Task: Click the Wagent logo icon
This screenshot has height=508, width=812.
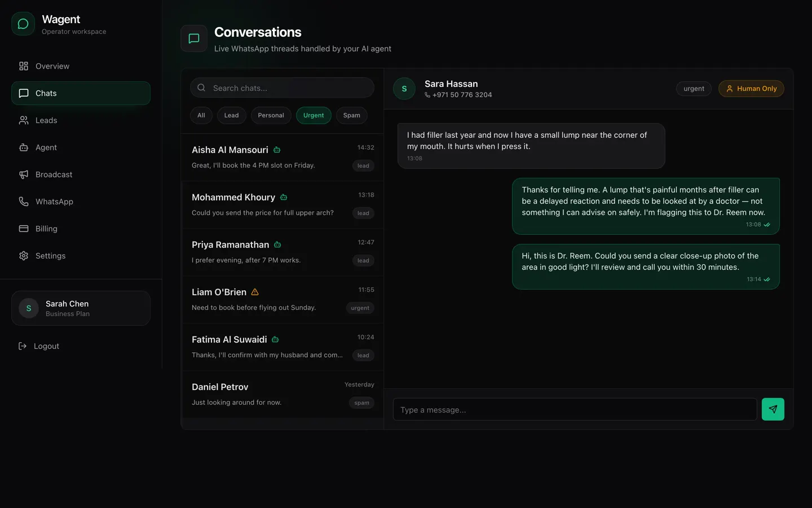Action: click(x=23, y=24)
